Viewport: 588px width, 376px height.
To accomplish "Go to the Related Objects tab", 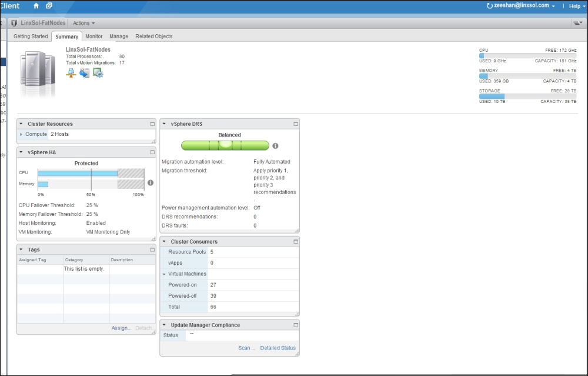I will pos(153,36).
